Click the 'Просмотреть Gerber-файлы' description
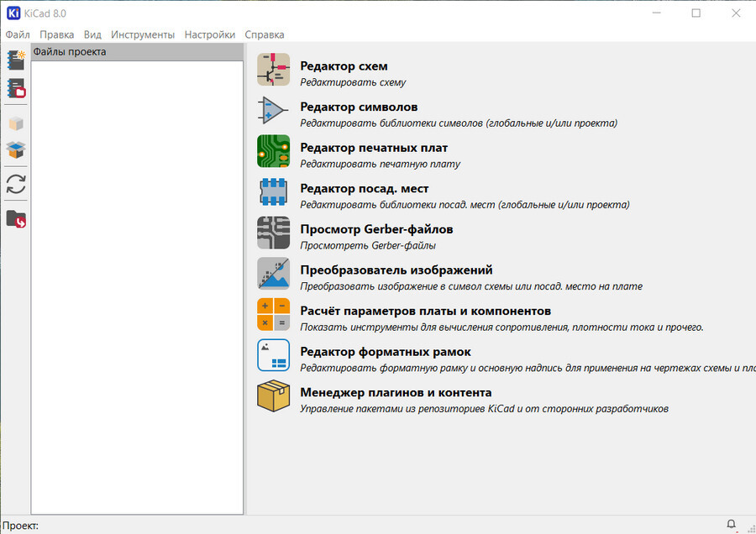The width and height of the screenshot is (756, 534). coord(368,246)
